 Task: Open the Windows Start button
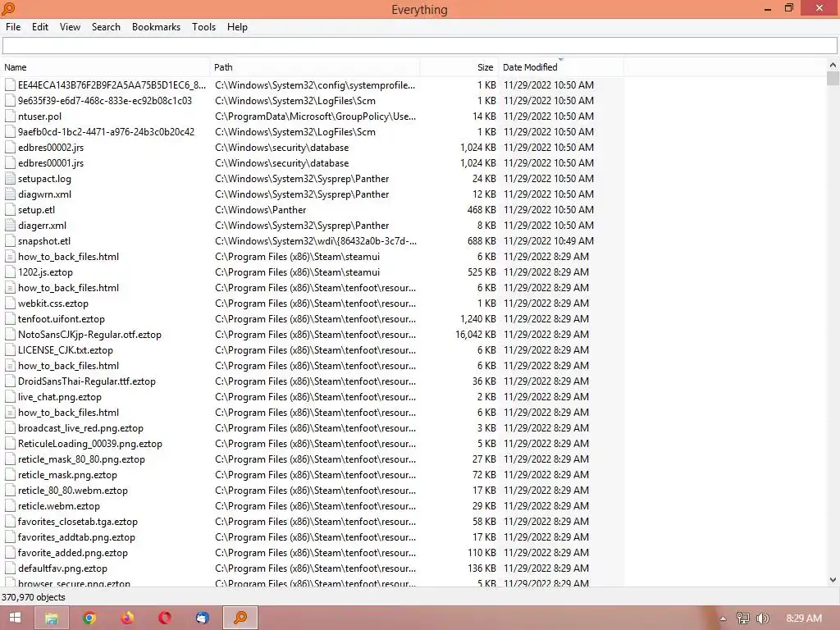[x=15, y=618]
